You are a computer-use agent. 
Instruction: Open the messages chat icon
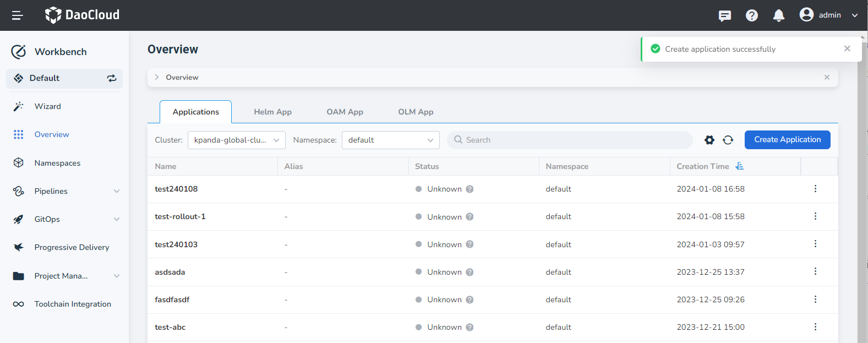click(724, 15)
